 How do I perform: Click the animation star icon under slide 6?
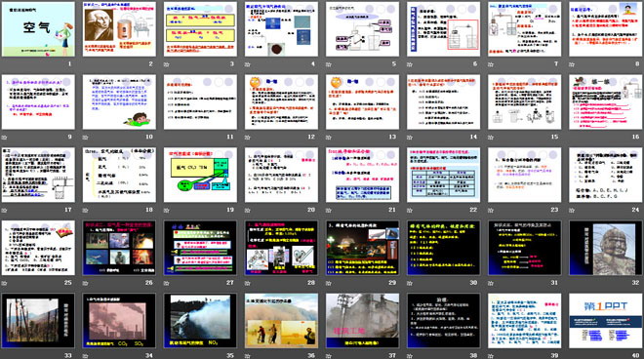point(410,64)
